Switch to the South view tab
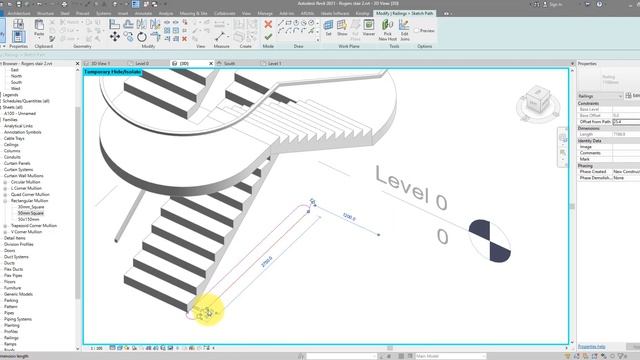640x360 pixels. pyautogui.click(x=229, y=64)
